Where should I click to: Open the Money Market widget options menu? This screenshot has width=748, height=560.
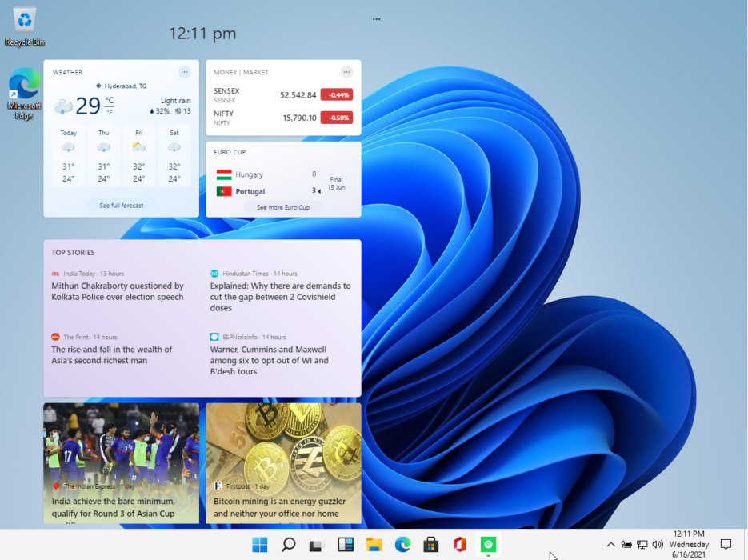click(x=346, y=71)
